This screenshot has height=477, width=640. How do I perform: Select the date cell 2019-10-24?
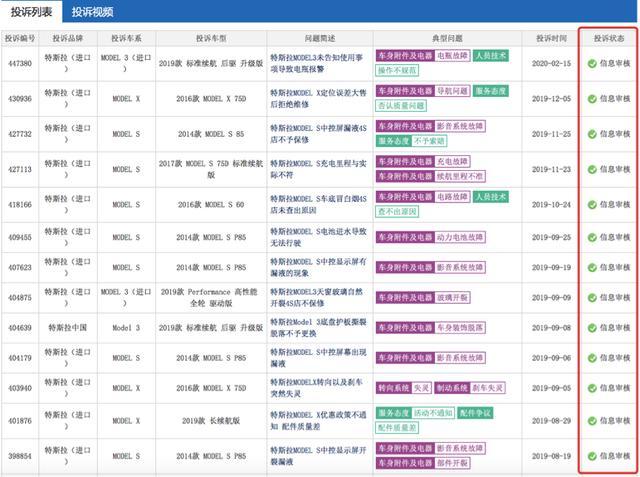tap(551, 204)
